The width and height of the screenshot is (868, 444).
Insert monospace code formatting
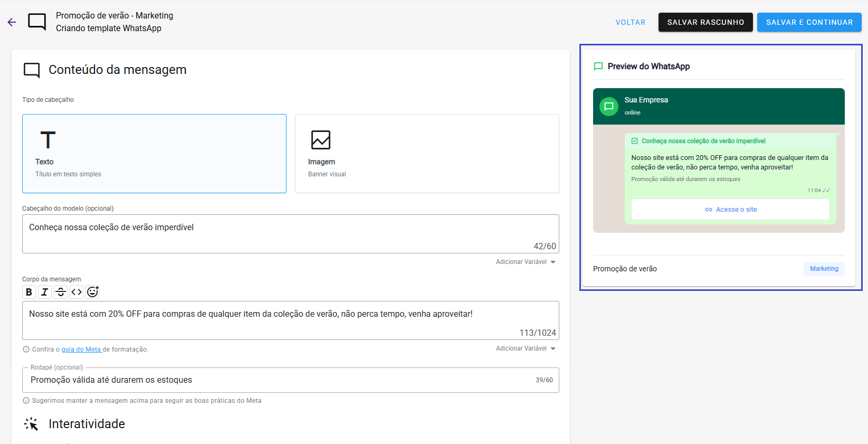pyautogui.click(x=77, y=292)
